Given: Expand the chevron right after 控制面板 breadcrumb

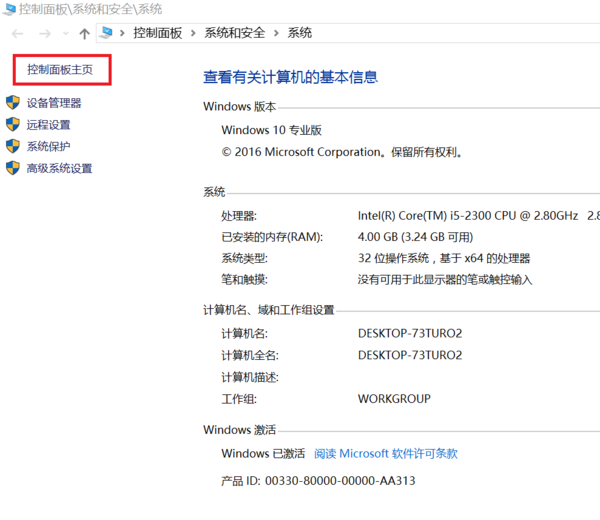Looking at the screenshot, I should pos(193,33).
